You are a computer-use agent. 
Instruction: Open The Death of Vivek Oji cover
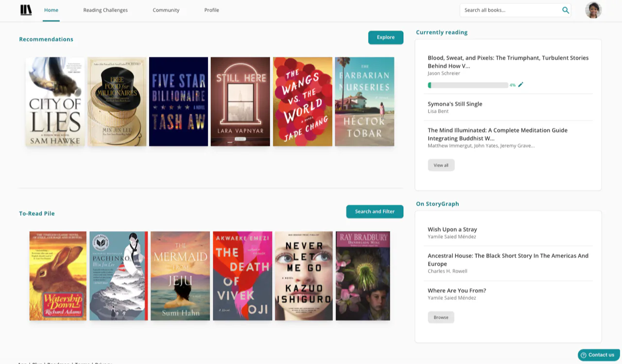(x=242, y=276)
